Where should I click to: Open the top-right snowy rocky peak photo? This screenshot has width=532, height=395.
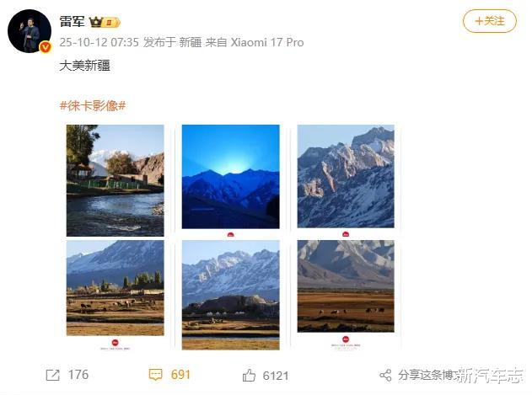(x=346, y=176)
